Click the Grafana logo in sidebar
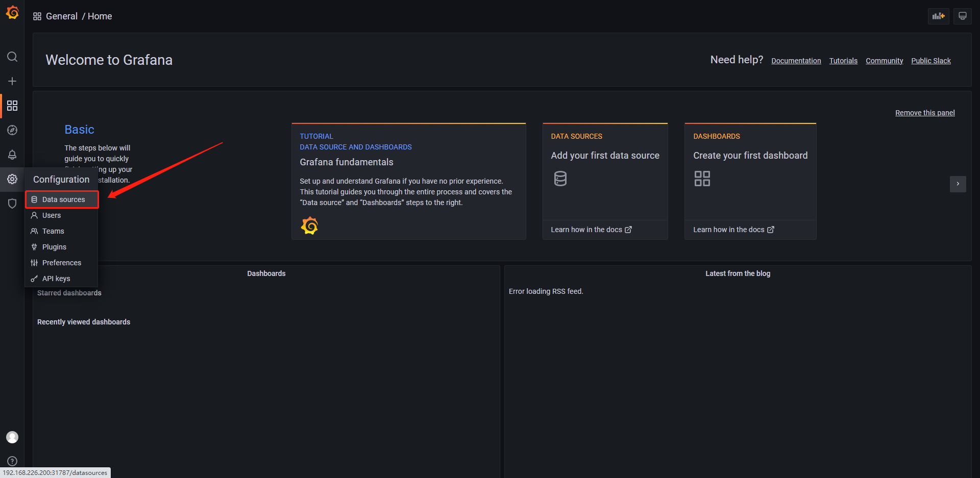 pyautogui.click(x=12, y=12)
